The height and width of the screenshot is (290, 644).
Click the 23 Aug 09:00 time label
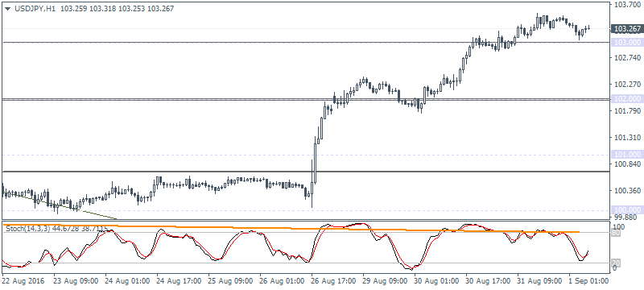(x=76, y=281)
